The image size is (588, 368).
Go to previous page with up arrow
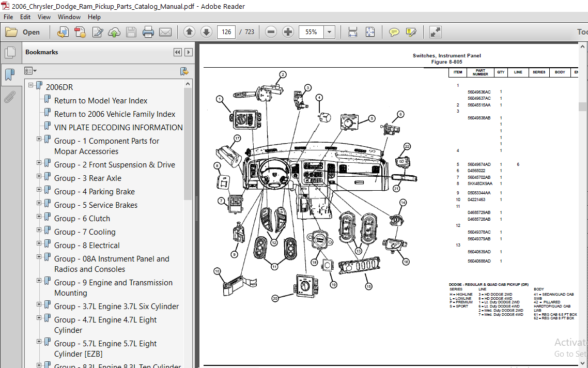tap(190, 32)
